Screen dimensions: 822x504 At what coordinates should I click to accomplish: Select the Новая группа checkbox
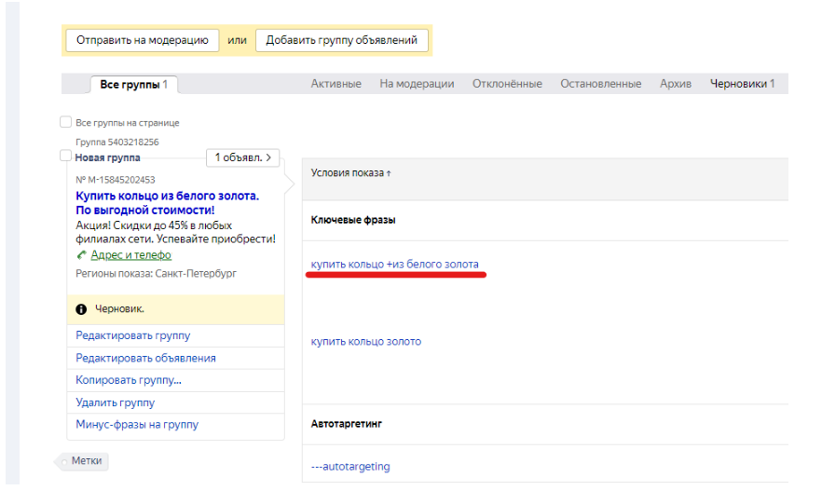[x=65, y=157]
